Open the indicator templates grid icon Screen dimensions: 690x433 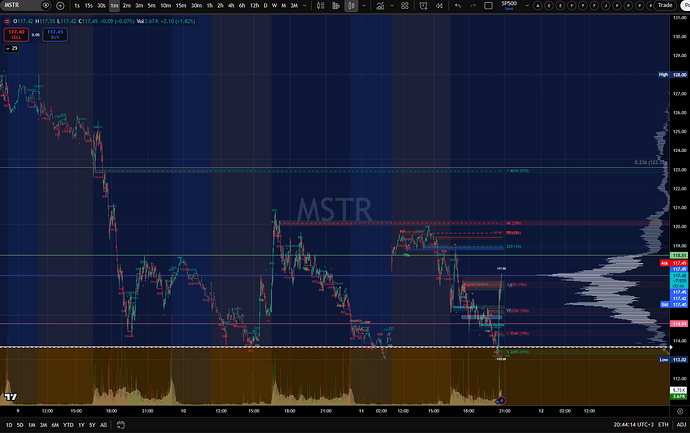point(405,6)
